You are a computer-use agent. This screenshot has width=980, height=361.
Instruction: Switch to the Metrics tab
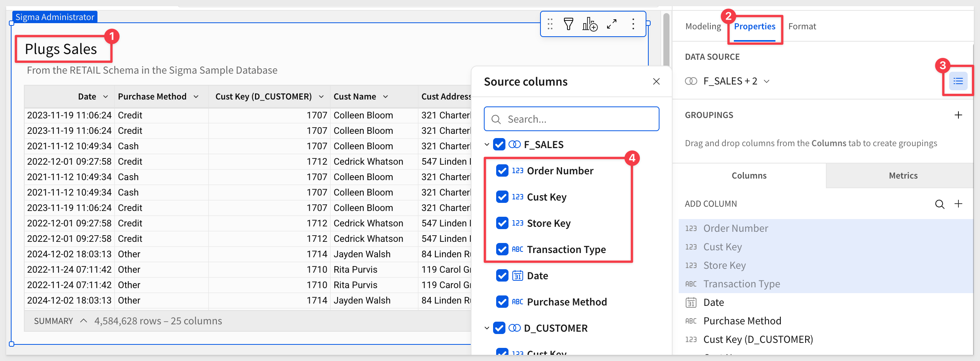tap(903, 175)
